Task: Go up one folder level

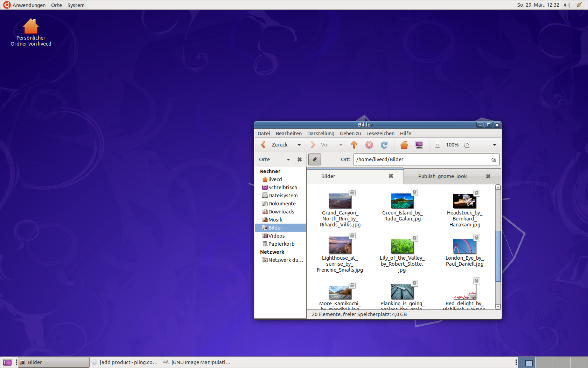Action: 354,145
